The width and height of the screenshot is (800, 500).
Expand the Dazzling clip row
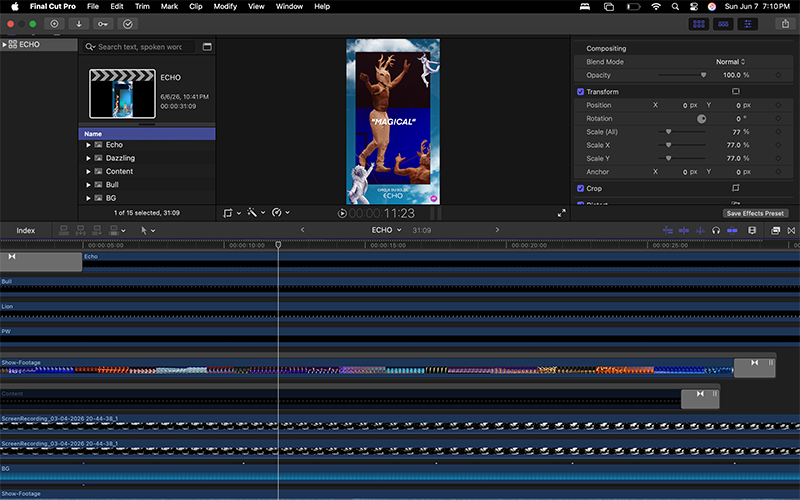(x=88, y=158)
